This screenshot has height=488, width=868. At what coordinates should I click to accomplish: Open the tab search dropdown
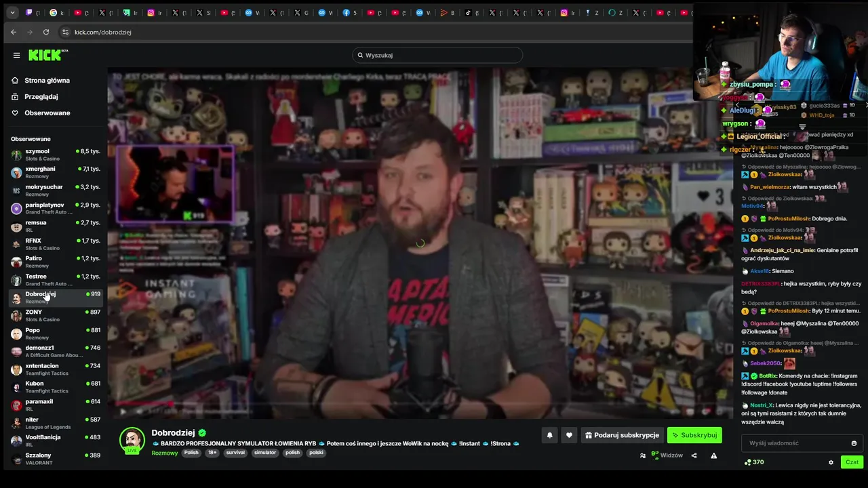coord(12,12)
